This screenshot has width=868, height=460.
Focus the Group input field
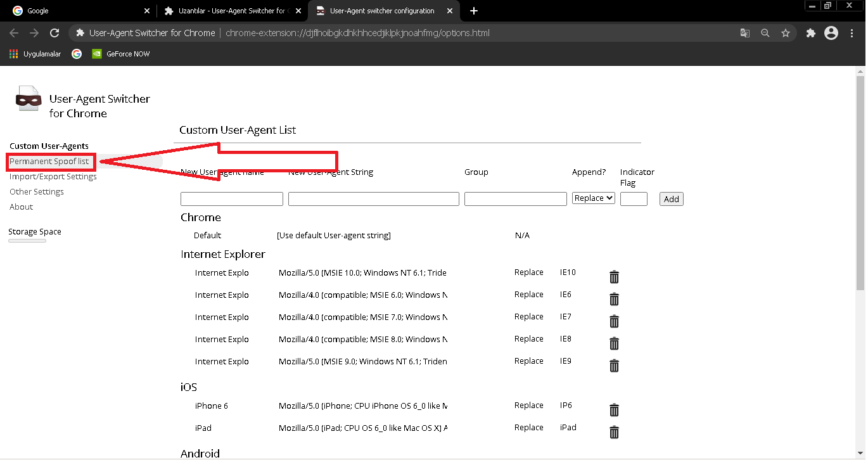(516, 199)
